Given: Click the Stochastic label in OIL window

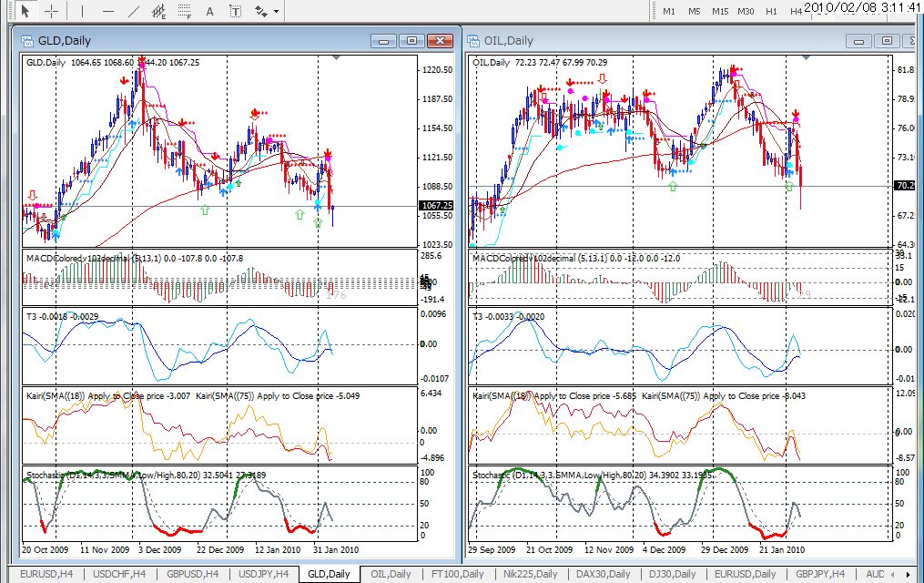Looking at the screenshot, I should [594, 475].
